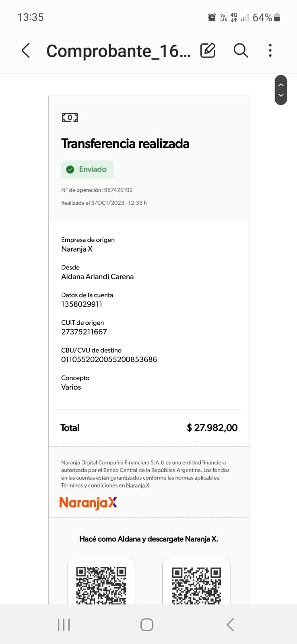
Task: Tap the cash banknote icon on receipt
Action: coord(70,118)
